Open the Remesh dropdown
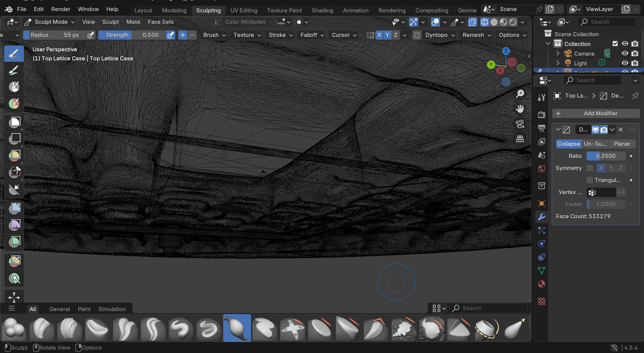Screen dimensions: 644x353 click(x=477, y=35)
